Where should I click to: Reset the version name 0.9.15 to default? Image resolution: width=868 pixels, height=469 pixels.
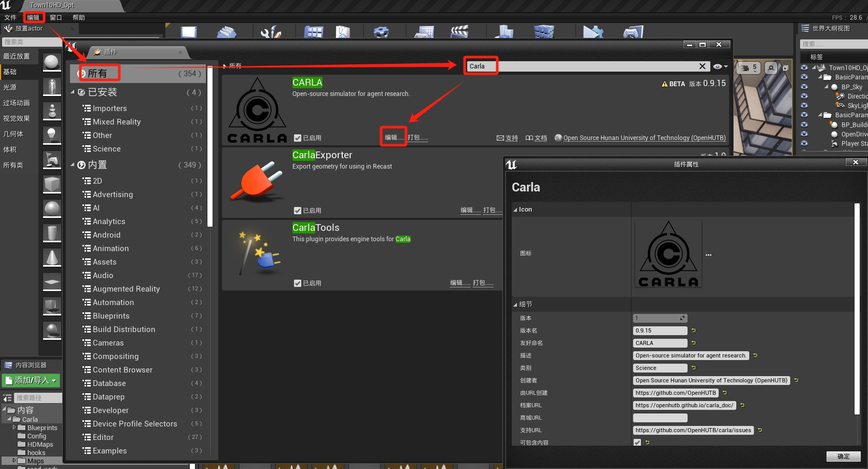pyautogui.click(x=694, y=330)
